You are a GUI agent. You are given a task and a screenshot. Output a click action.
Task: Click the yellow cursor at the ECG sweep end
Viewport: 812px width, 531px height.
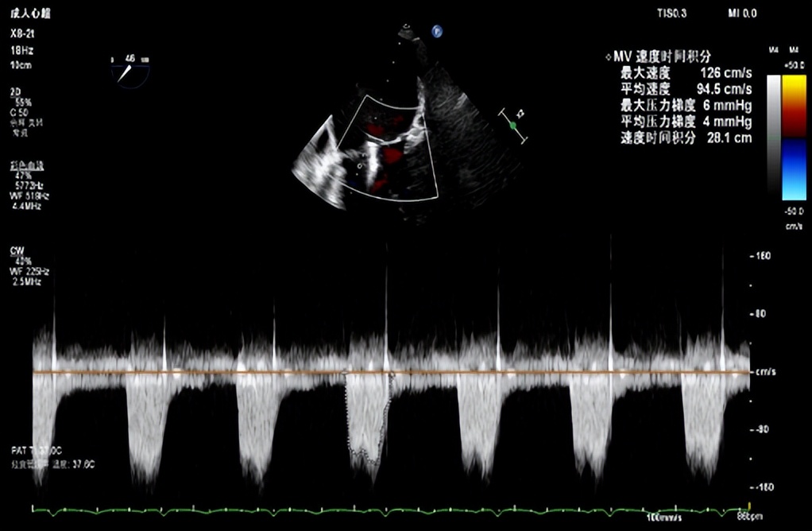748,506
